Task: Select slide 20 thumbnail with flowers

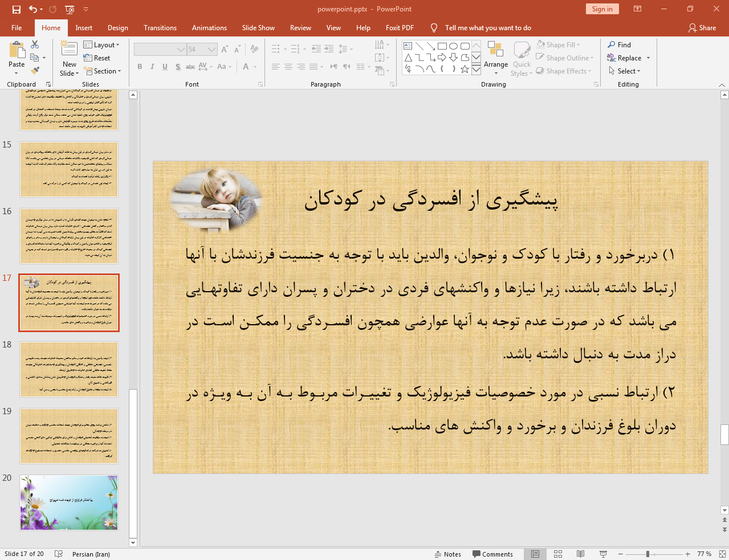Action: 69,502
